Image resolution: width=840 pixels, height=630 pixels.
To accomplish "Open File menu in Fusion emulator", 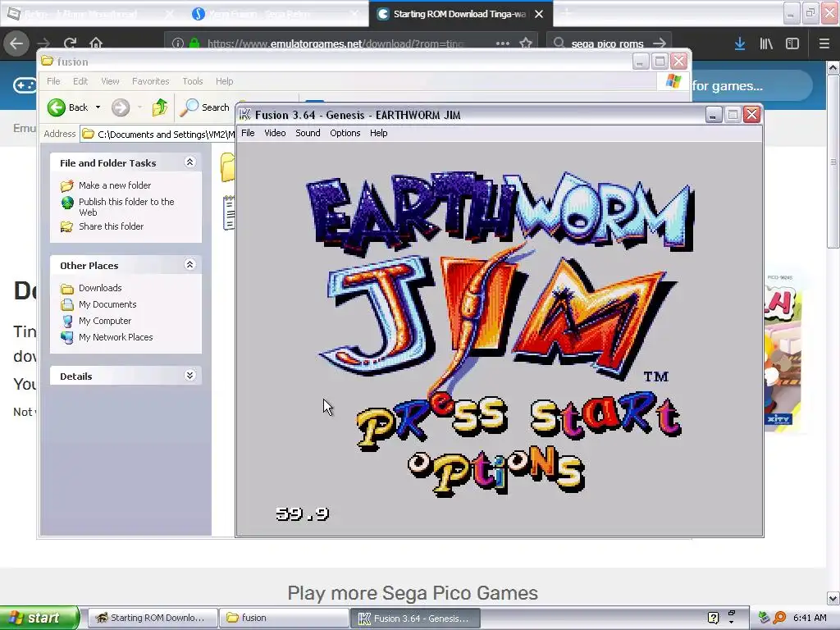I will coord(248,133).
